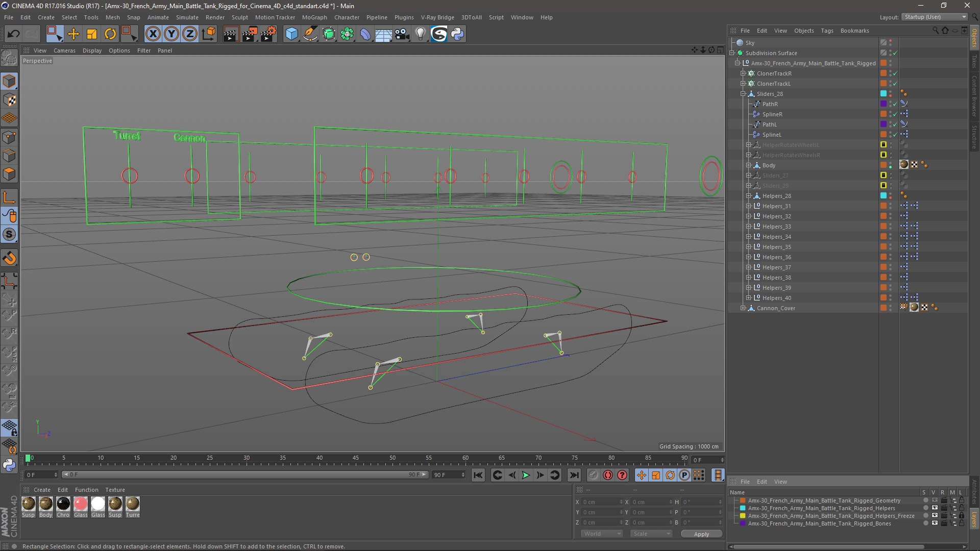Activate the Scale tool
980x551 pixels.
(92, 34)
